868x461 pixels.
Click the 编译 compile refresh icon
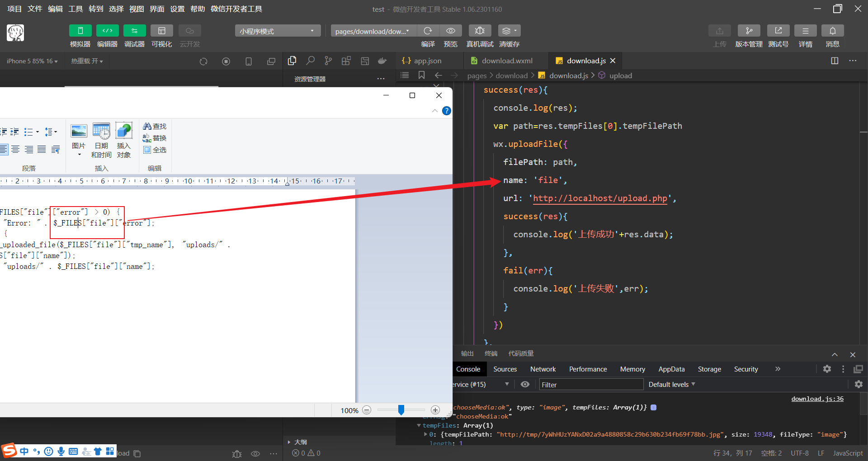(x=428, y=31)
